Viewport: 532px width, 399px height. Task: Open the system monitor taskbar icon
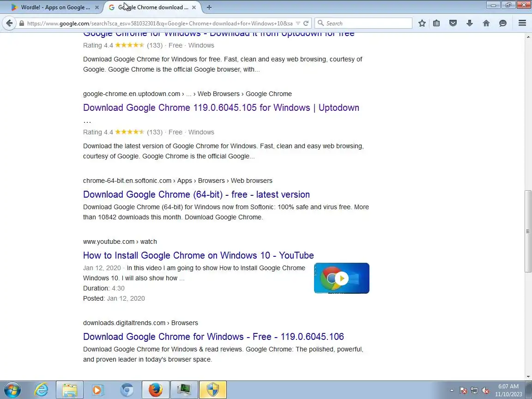184,390
